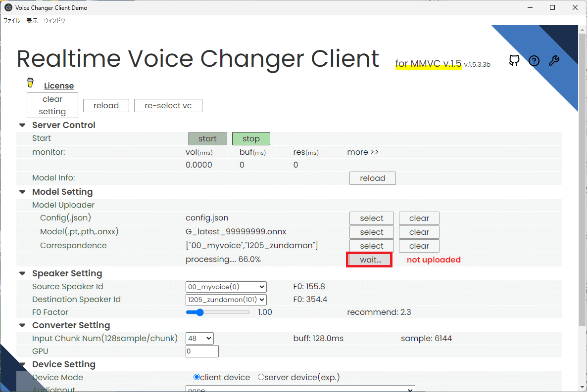Clear the Model file entry

click(x=419, y=232)
